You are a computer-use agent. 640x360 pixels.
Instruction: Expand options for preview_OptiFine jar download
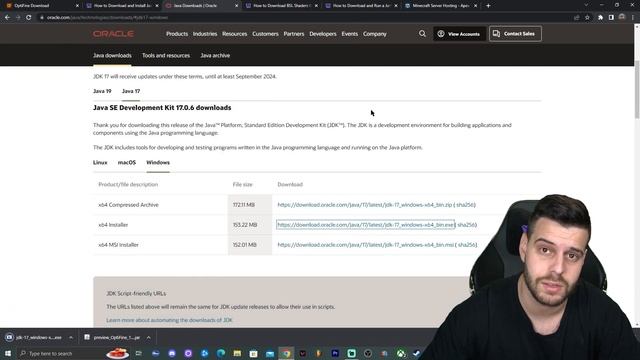click(x=149, y=338)
